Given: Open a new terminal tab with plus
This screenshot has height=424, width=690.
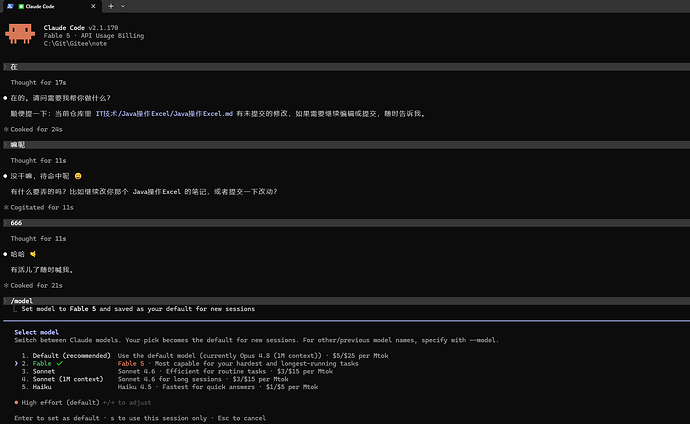Looking at the screenshot, I should pos(111,6).
